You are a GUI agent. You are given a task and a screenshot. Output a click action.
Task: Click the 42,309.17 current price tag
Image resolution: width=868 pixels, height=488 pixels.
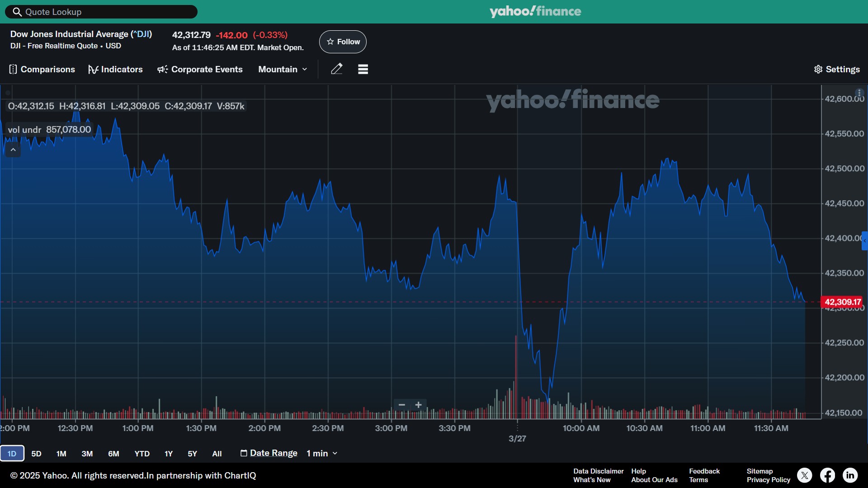(842, 302)
